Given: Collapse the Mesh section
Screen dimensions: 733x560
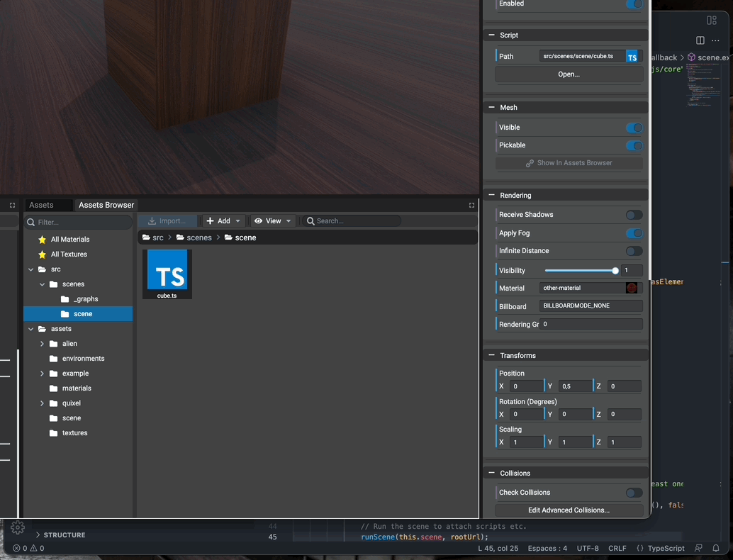Looking at the screenshot, I should pyautogui.click(x=491, y=108).
